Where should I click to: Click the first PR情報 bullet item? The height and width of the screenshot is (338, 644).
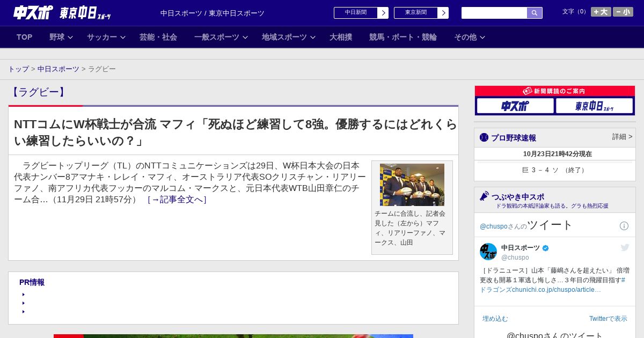coord(24,295)
